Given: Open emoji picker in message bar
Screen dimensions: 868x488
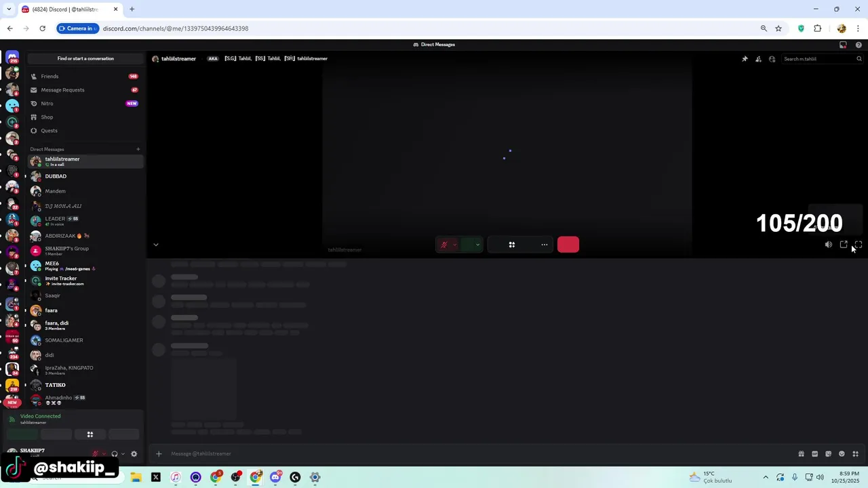Looking at the screenshot, I should click(x=842, y=454).
